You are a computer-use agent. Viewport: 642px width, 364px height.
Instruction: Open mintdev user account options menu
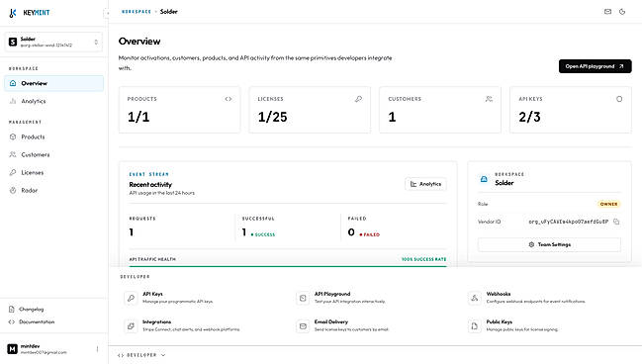(97, 349)
